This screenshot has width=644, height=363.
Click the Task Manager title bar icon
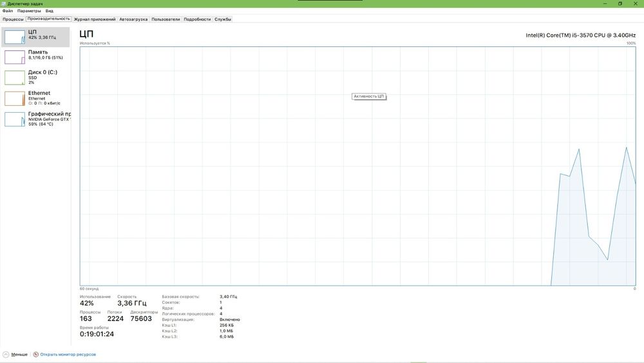[x=3, y=4]
